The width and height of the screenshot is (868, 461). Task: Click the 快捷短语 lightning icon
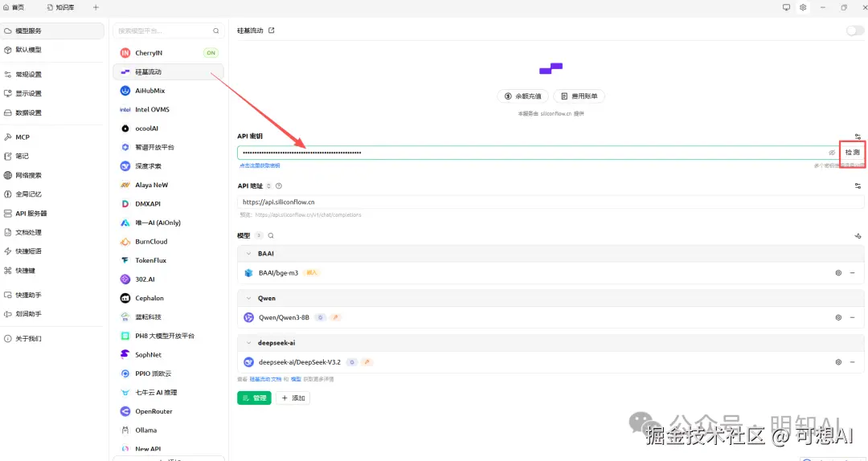click(x=8, y=251)
